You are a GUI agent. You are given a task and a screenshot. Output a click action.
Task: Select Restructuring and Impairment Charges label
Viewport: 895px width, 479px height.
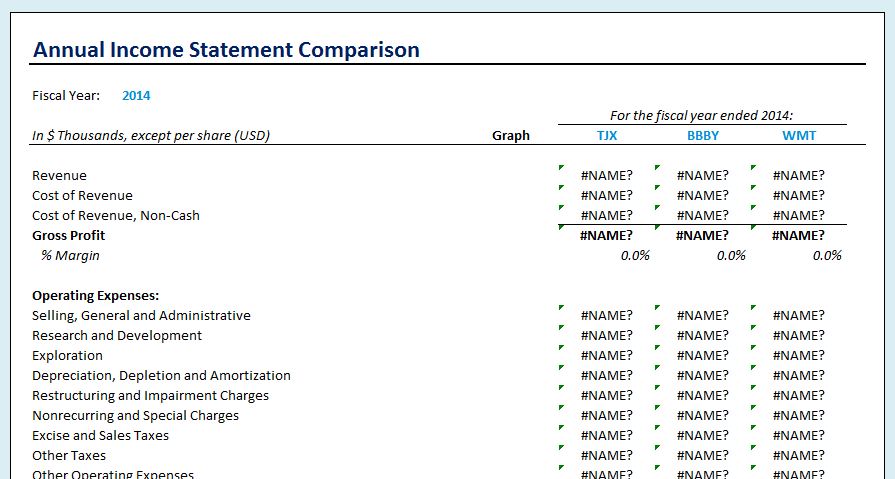(150, 395)
